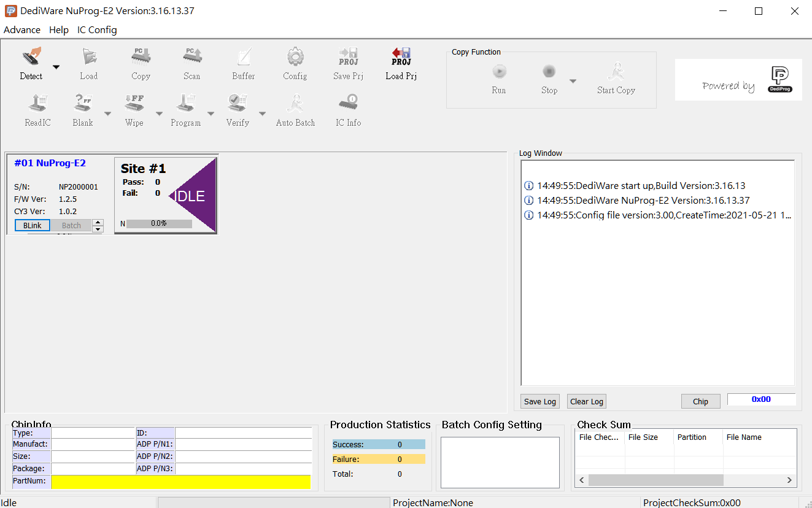The height and width of the screenshot is (508, 812).
Task: Expand the Stop dropdown arrow
Action: (x=573, y=81)
